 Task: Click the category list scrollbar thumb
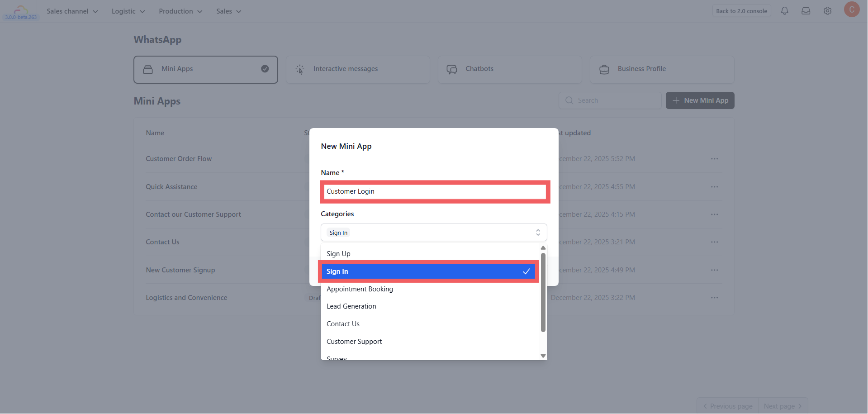point(543,292)
